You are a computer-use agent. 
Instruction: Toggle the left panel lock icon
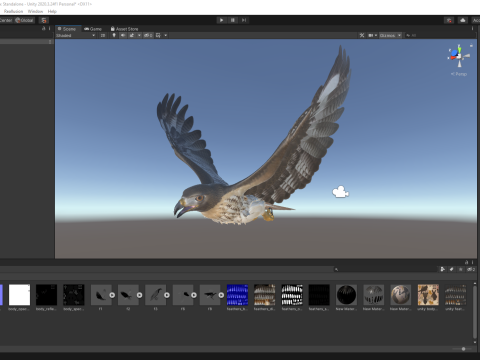click(44, 29)
